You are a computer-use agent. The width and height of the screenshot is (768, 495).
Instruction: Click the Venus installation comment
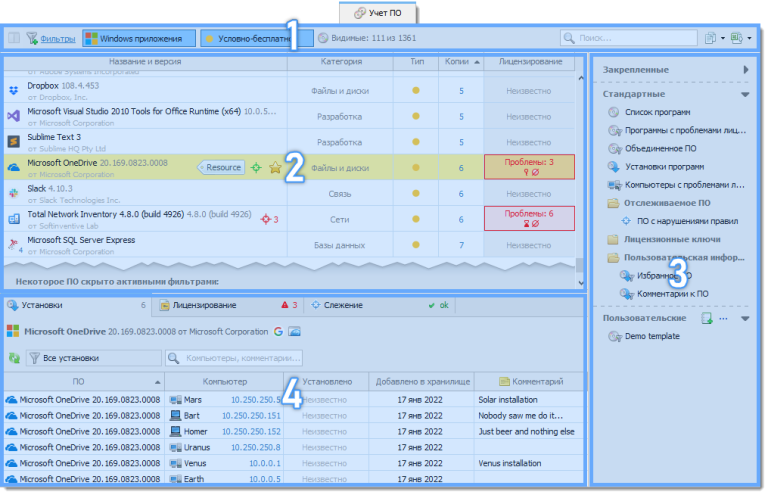[x=509, y=463]
